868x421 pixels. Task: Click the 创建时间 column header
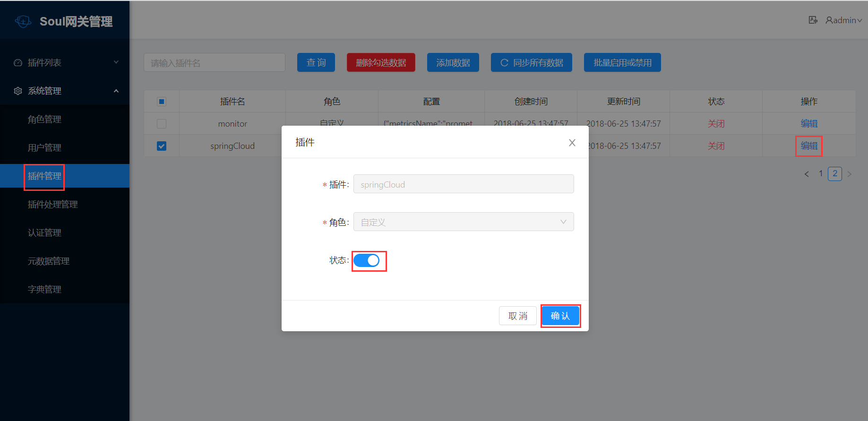point(531,101)
